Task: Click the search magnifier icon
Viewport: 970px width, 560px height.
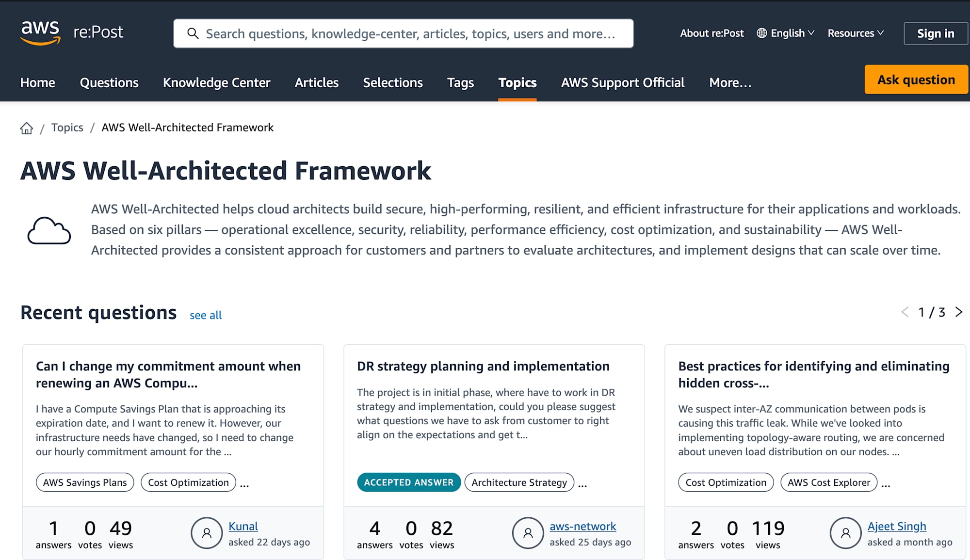Action: point(193,33)
